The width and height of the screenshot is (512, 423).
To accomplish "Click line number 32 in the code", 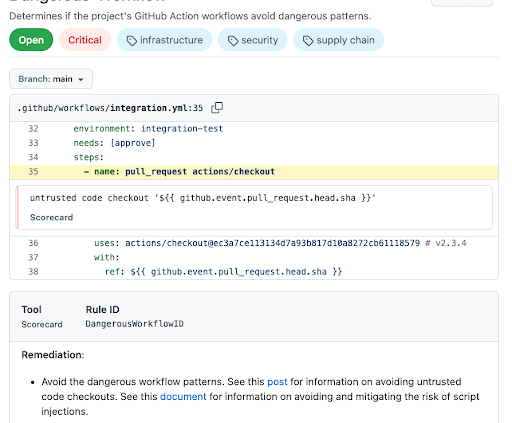I will 33,129.
